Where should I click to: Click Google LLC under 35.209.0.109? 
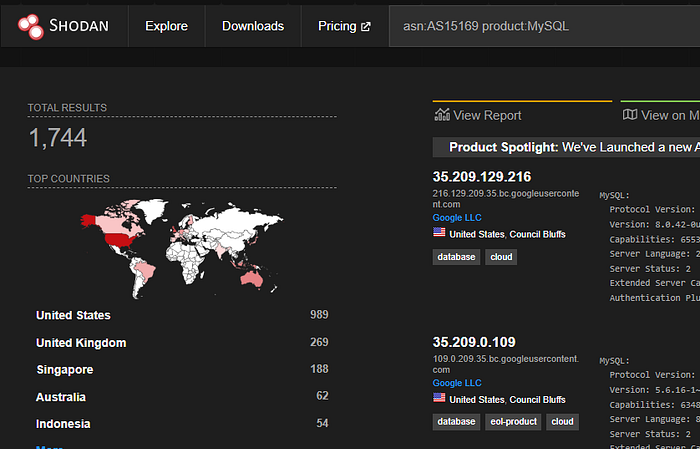pyautogui.click(x=457, y=383)
